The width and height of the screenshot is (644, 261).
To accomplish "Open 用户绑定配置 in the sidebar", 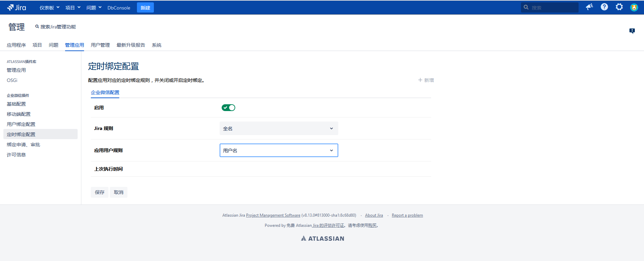I will tap(21, 124).
